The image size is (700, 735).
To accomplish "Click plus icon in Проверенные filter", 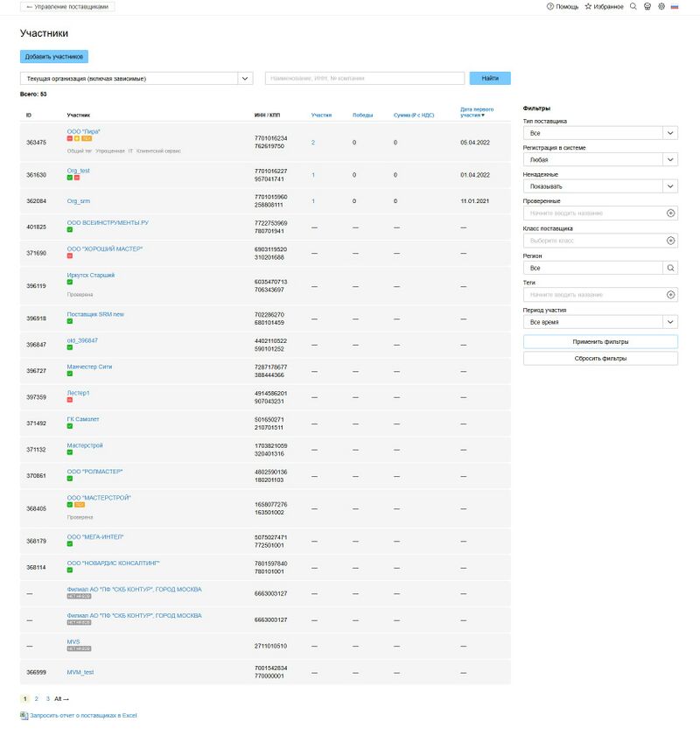I will point(670,213).
